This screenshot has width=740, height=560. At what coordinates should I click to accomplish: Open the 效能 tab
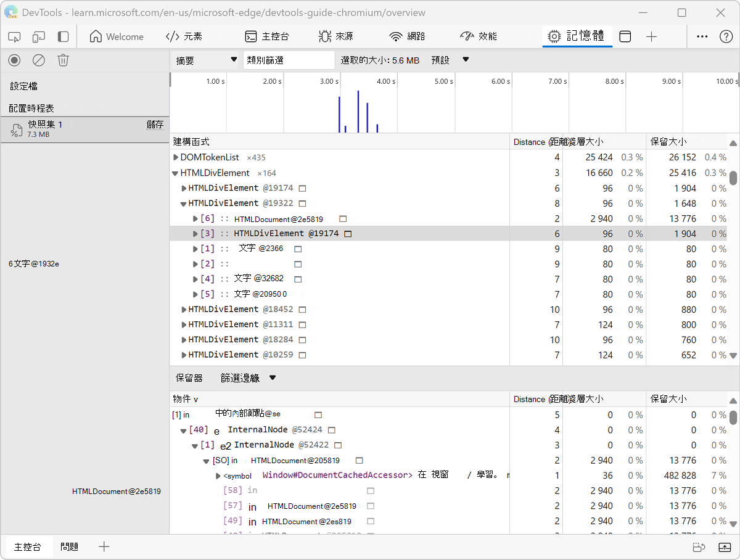479,37
